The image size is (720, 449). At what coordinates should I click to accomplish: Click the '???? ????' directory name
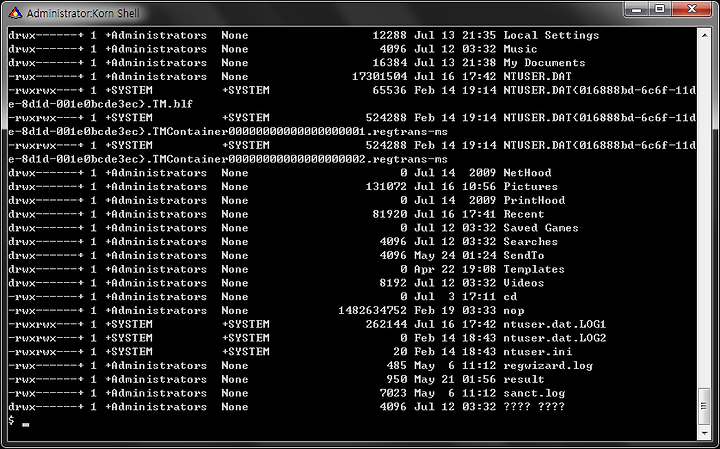coord(534,407)
